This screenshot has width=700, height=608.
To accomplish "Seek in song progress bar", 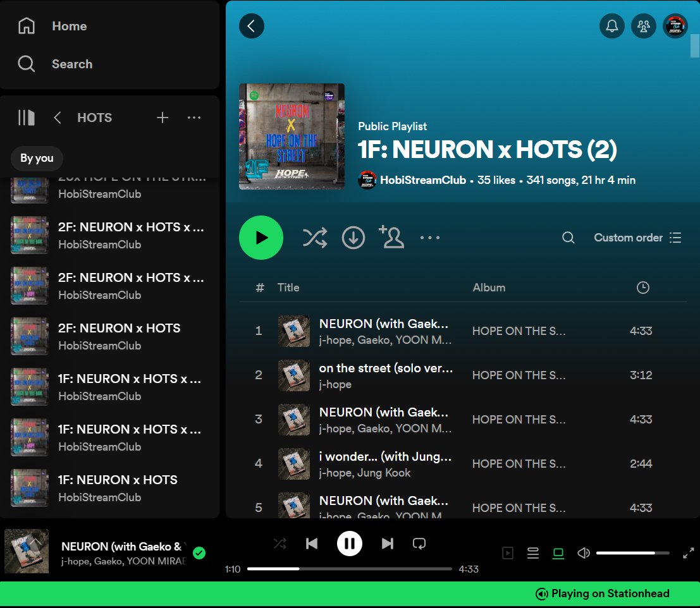I will [x=350, y=569].
